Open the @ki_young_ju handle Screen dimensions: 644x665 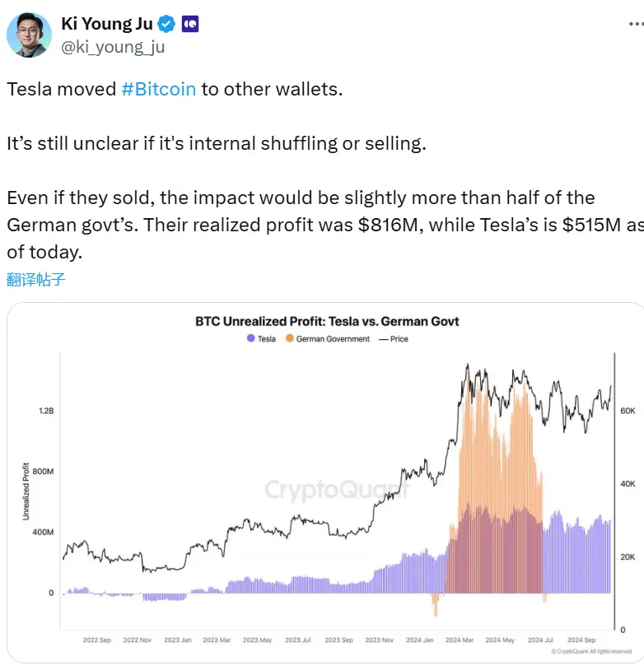click(x=113, y=47)
